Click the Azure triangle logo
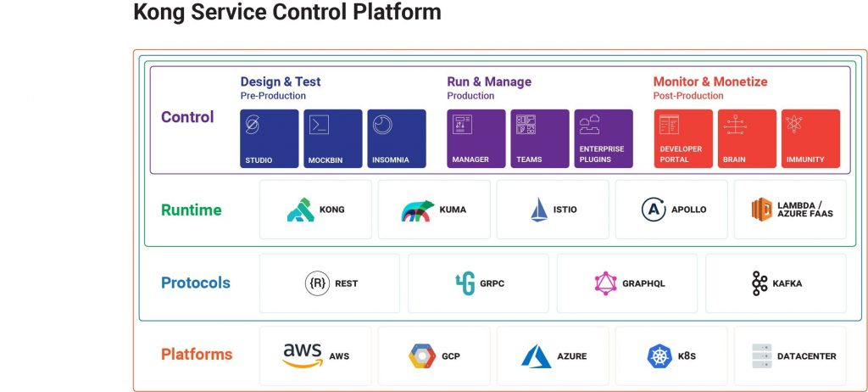This screenshot has height=392, width=868. pyautogui.click(x=536, y=356)
